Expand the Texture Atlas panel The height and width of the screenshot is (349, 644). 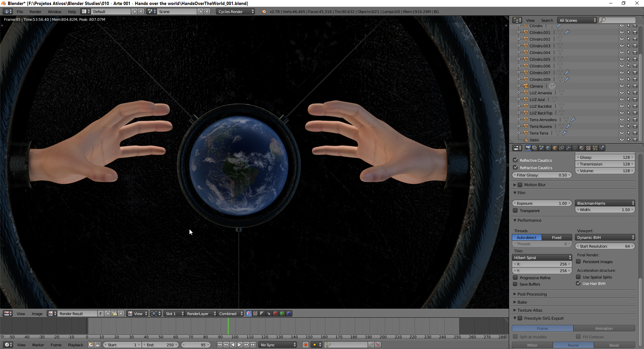click(530, 310)
